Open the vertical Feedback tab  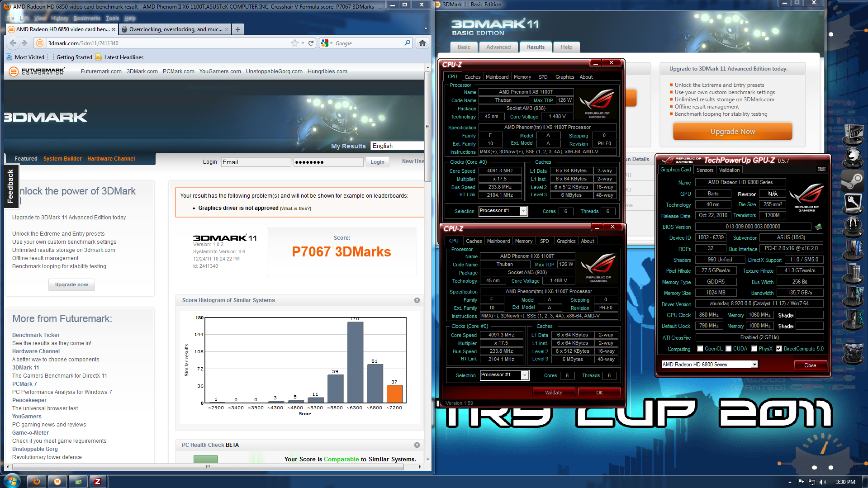(x=11, y=186)
